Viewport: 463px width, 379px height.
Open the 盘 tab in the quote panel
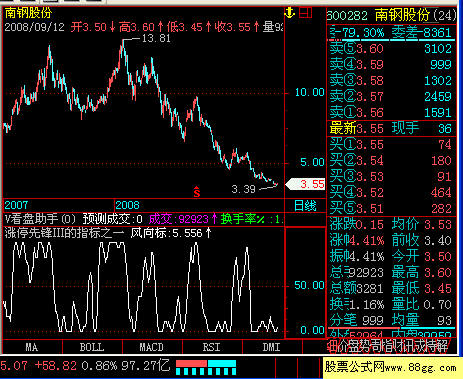click(354, 347)
